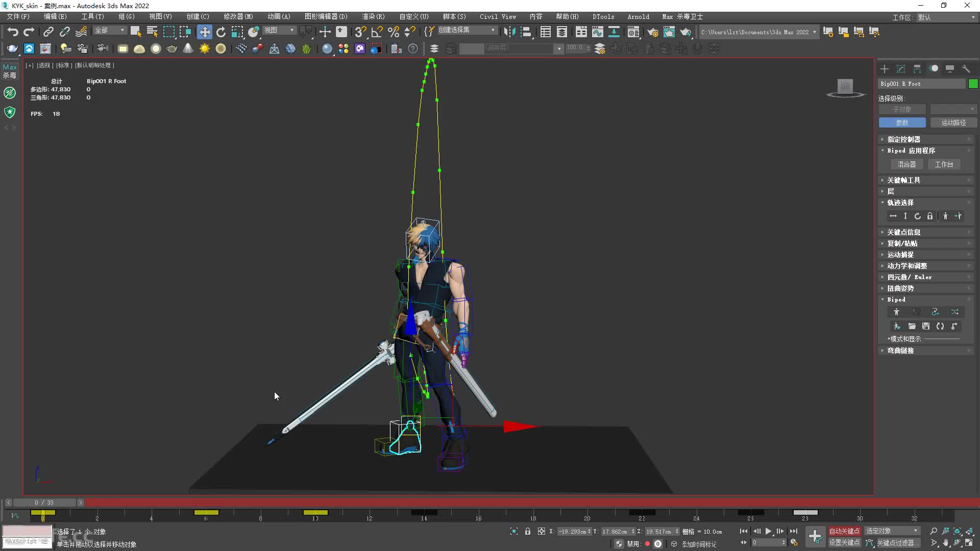
Task: Open the 文件(F) menu
Action: pyautogui.click(x=18, y=17)
